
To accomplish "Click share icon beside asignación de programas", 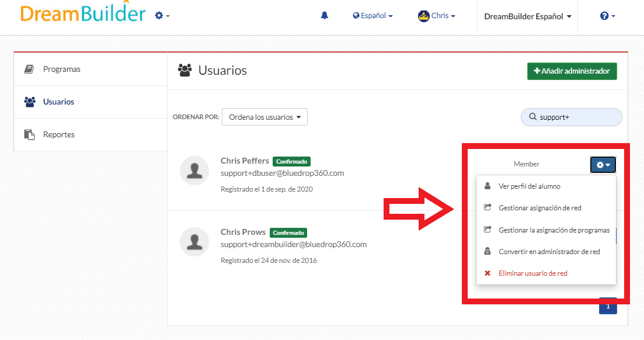I will tap(488, 230).
